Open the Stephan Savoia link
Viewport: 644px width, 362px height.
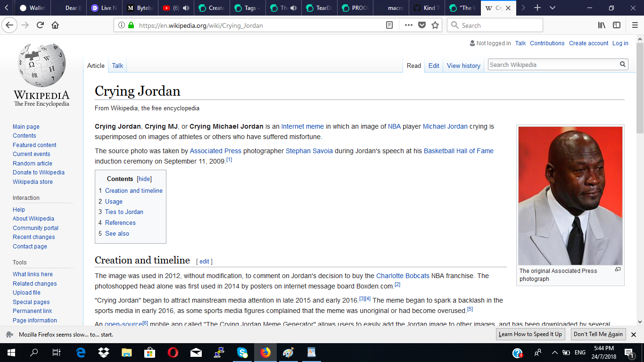click(309, 151)
